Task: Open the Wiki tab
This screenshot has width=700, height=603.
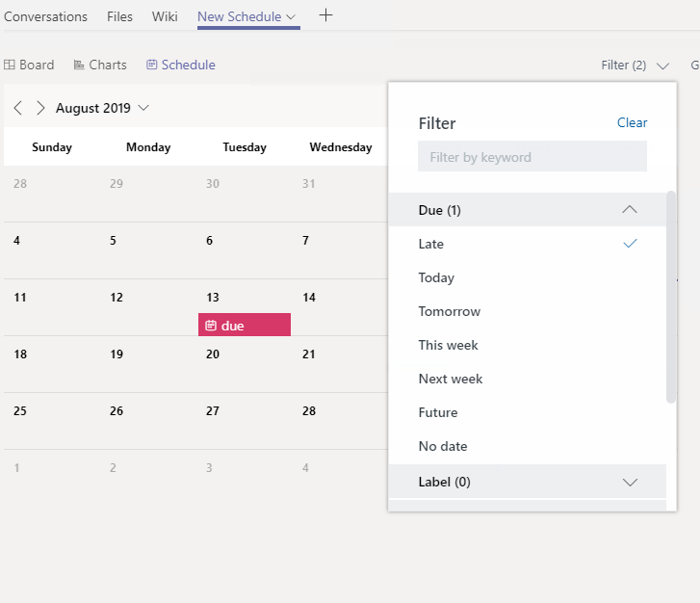Action: [165, 16]
